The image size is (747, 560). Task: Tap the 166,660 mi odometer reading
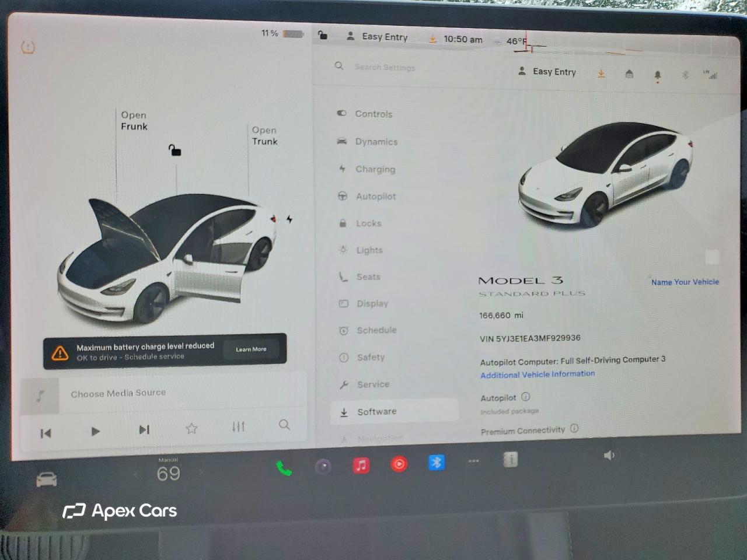coord(501,315)
